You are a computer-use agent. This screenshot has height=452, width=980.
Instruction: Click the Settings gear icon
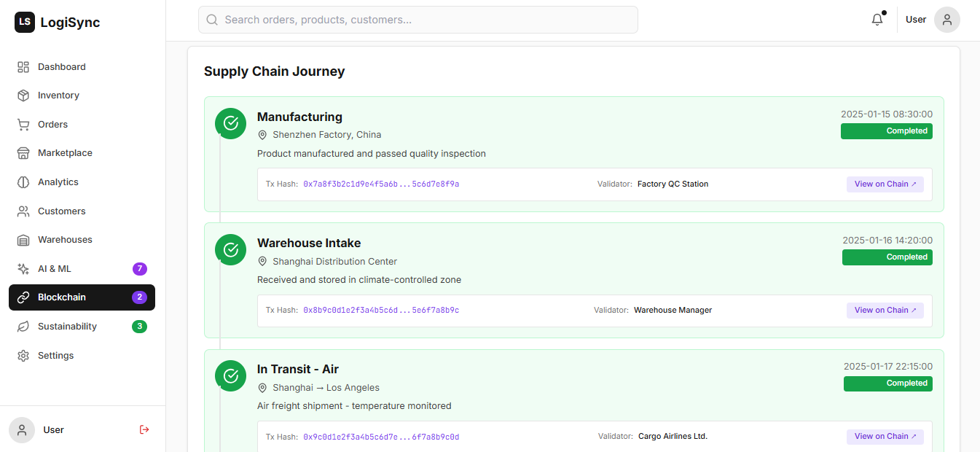[x=23, y=356]
